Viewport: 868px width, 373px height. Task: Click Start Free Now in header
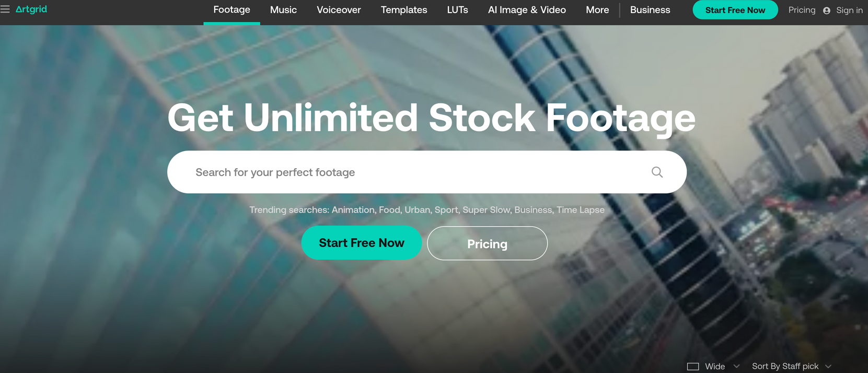click(735, 10)
